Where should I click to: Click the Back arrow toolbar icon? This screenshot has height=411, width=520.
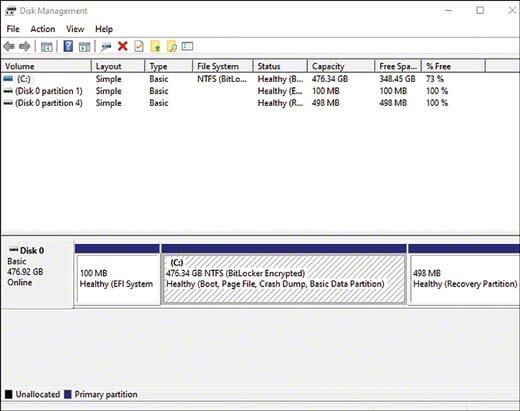[9, 46]
